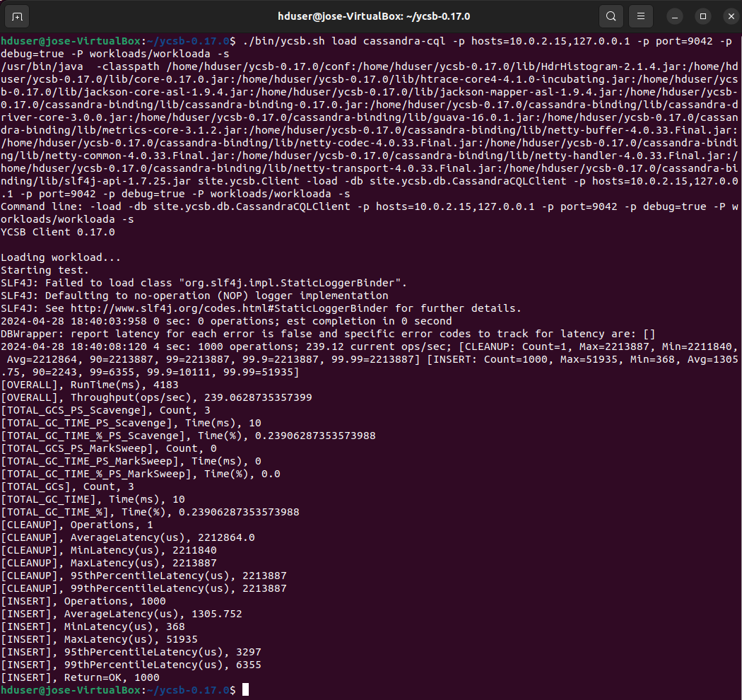The image size is (742, 700).
Task: Click '[INSERT], 99thPercentileLatency(us), 6355' line
Action: coord(131,665)
